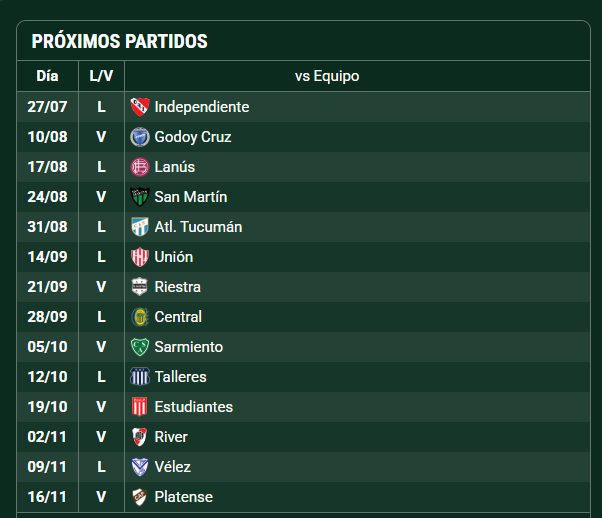Click the Central club crest

pyautogui.click(x=140, y=317)
